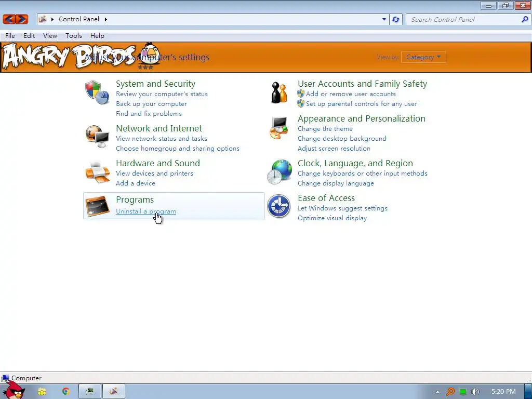
Task: Click the Programs category icon
Action: click(x=97, y=206)
